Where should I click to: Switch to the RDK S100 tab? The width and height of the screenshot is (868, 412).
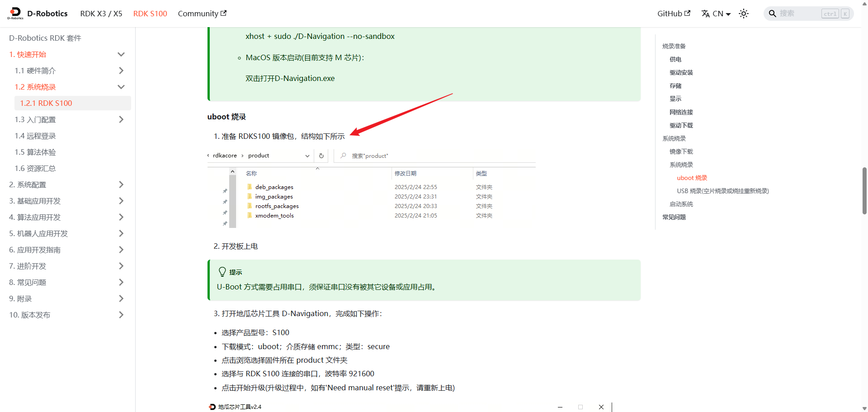point(150,14)
